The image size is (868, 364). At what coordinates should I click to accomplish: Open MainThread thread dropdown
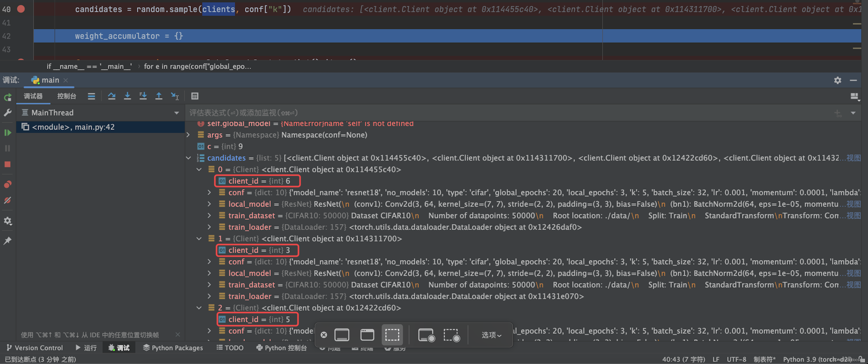pyautogui.click(x=176, y=113)
